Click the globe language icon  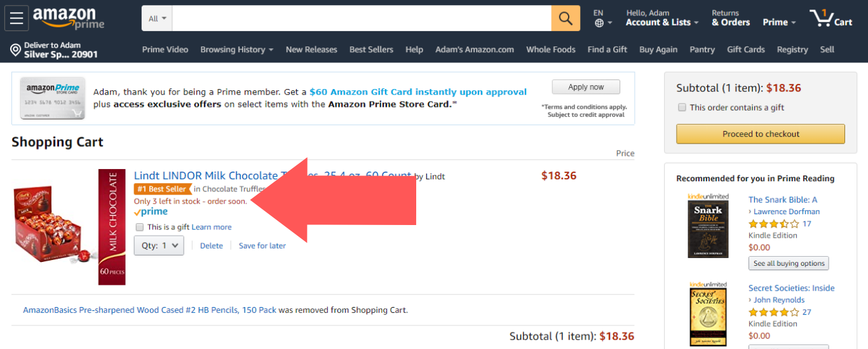[599, 23]
